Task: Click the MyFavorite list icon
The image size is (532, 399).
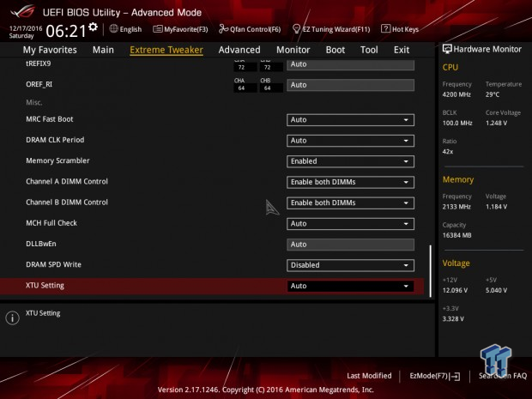Action: click(157, 29)
